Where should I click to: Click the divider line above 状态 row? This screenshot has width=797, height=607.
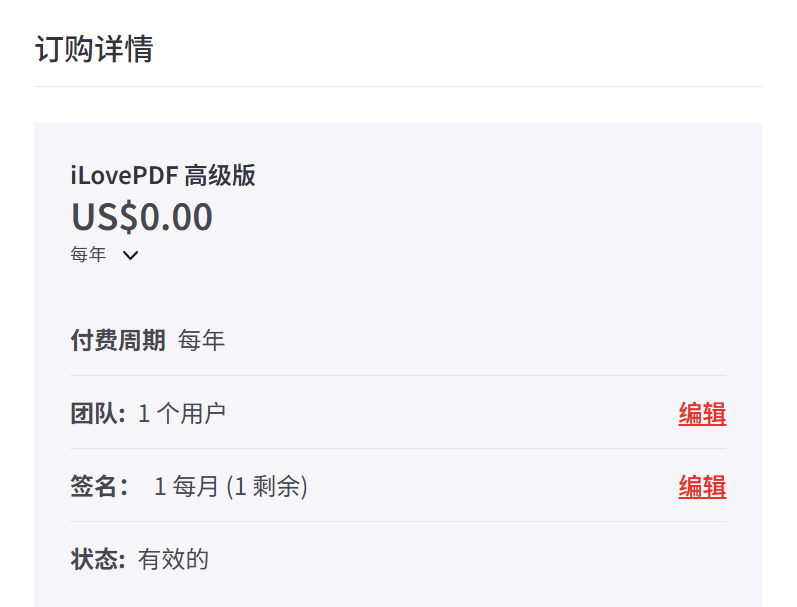coord(398,522)
